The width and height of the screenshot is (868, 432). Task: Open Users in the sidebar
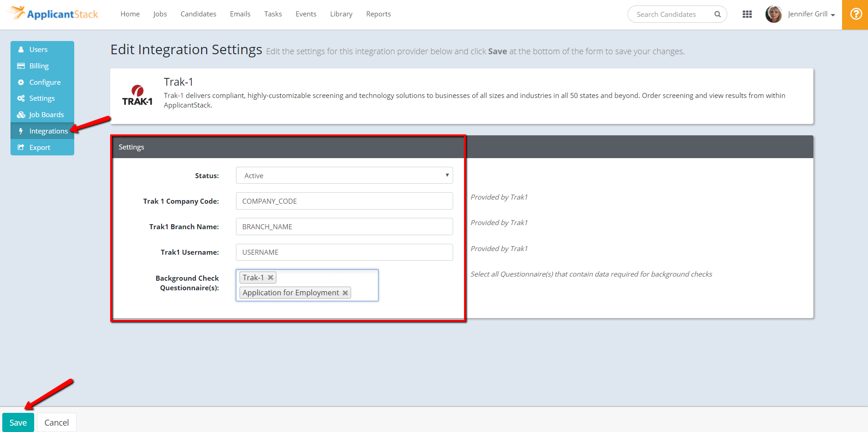tap(38, 50)
